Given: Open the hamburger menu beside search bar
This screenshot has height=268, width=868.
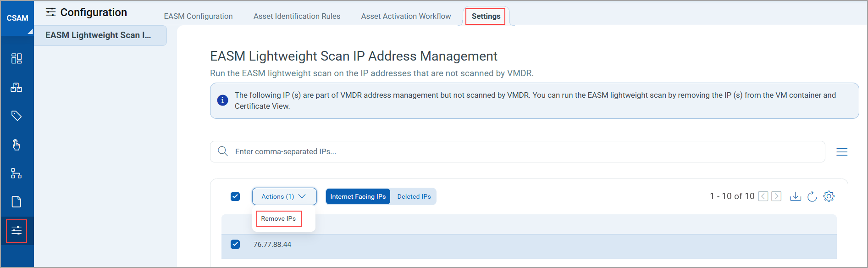Looking at the screenshot, I should tap(842, 152).
